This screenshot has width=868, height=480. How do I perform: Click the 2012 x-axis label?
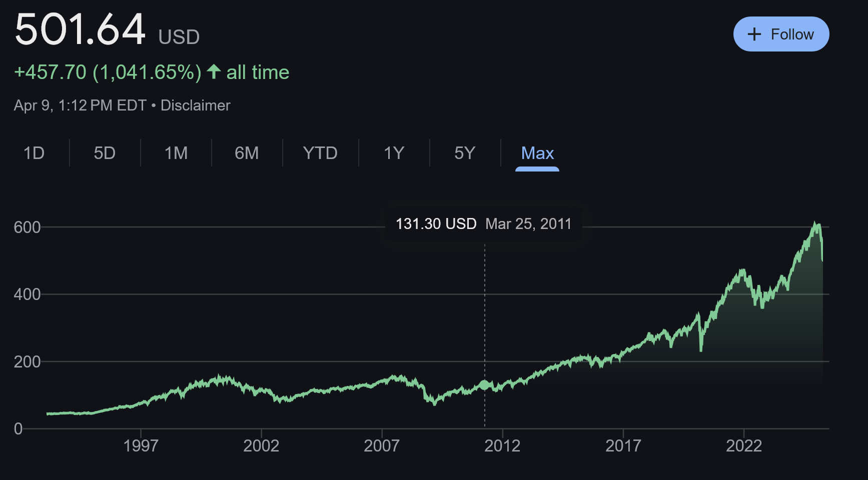click(502, 445)
